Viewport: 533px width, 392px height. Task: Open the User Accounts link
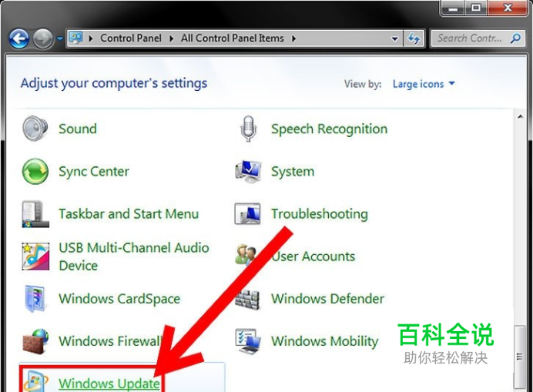(x=313, y=256)
